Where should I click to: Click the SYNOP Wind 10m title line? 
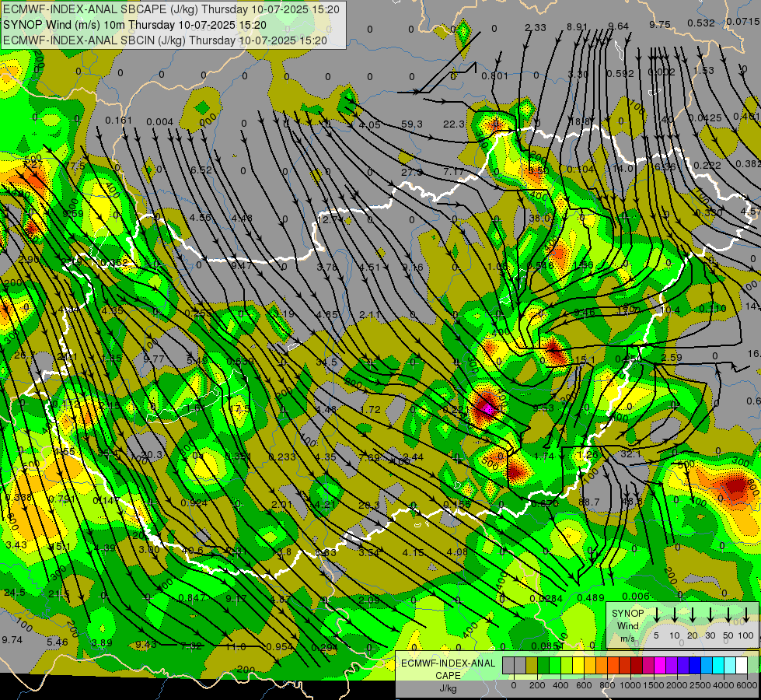[x=134, y=25]
